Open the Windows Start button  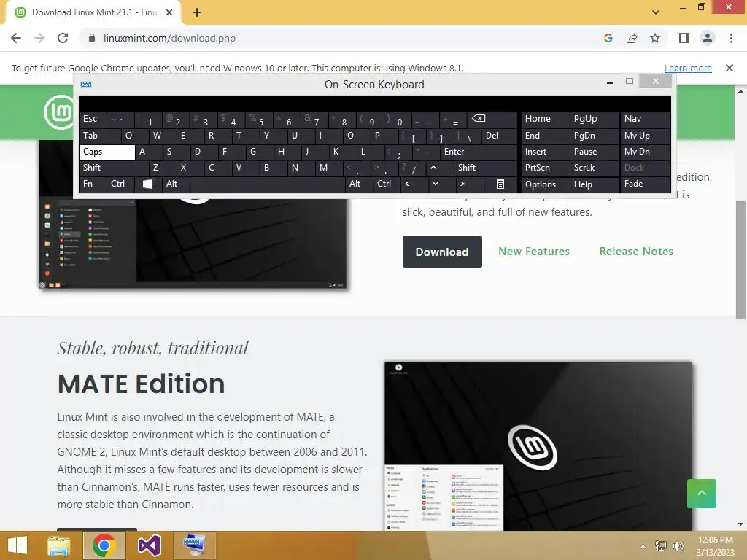[18, 545]
